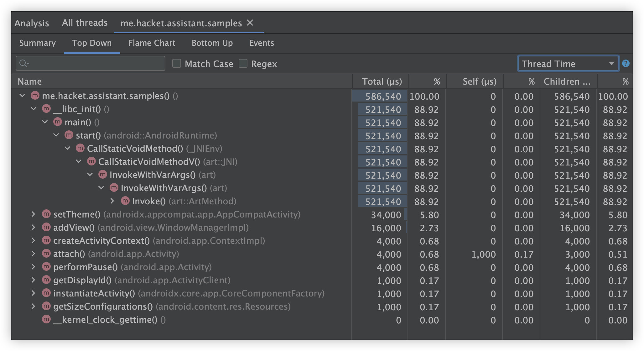Click the method icon beside addView()
The height and width of the screenshot is (351, 644).
click(x=46, y=228)
